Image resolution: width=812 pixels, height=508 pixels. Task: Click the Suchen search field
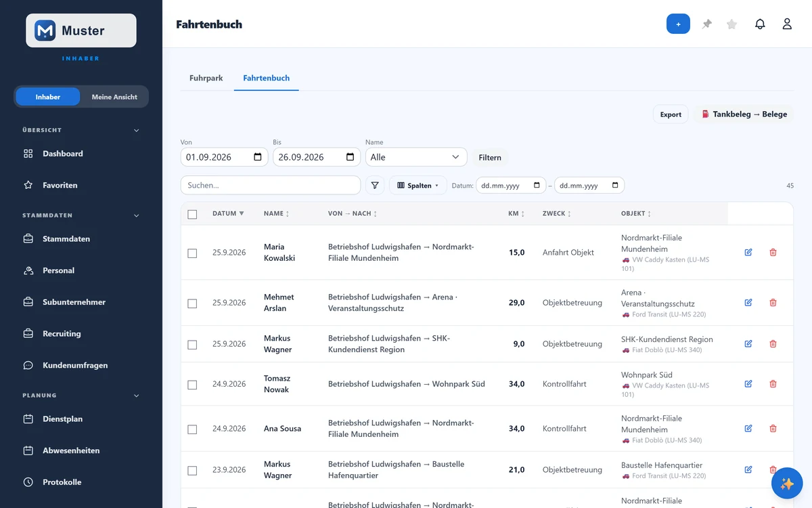point(271,186)
